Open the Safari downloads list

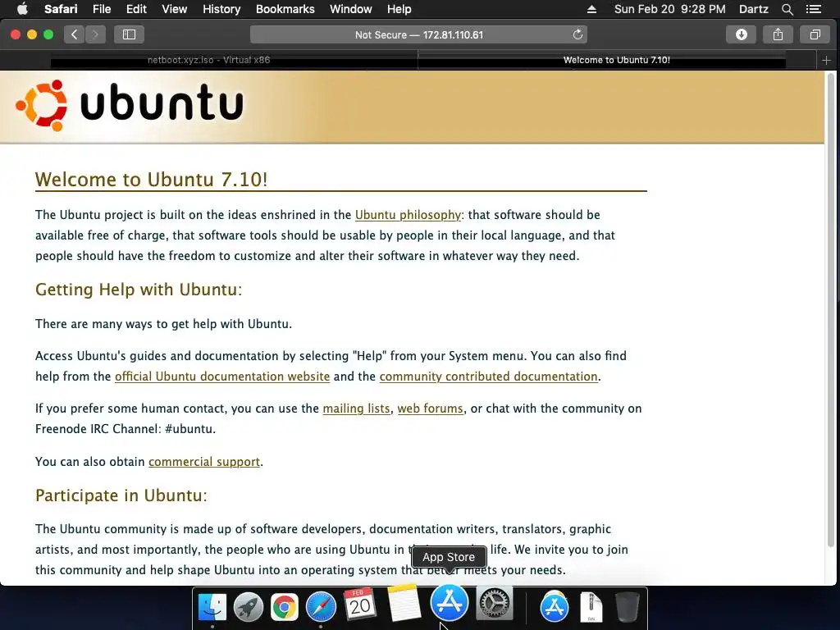pyautogui.click(x=741, y=34)
